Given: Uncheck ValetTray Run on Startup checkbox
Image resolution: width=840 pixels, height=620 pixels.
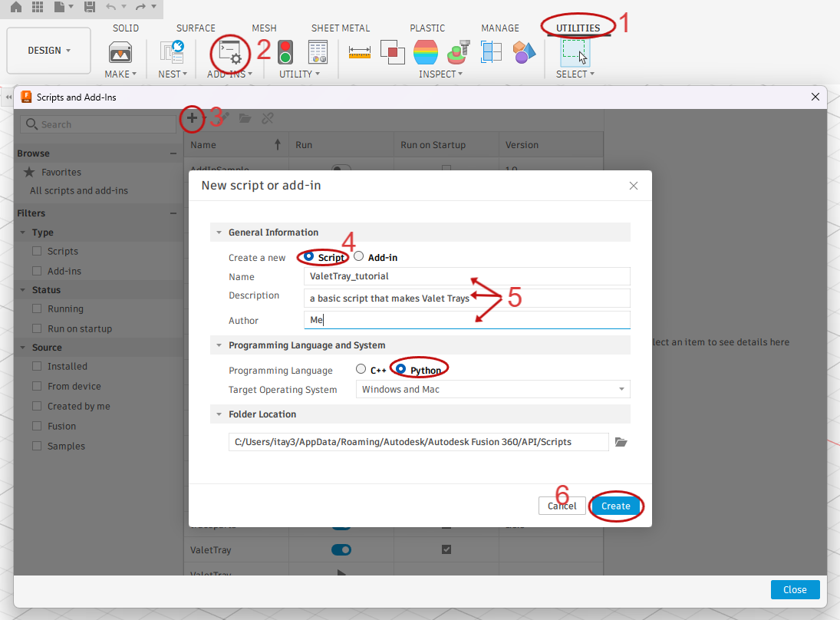Looking at the screenshot, I should 446,549.
